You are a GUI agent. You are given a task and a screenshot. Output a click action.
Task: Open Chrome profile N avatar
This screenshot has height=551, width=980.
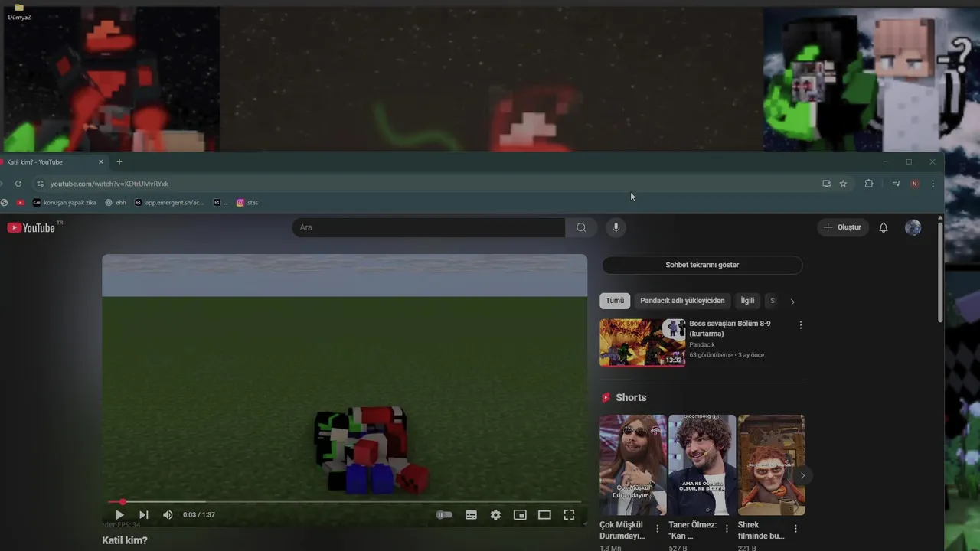click(x=914, y=184)
